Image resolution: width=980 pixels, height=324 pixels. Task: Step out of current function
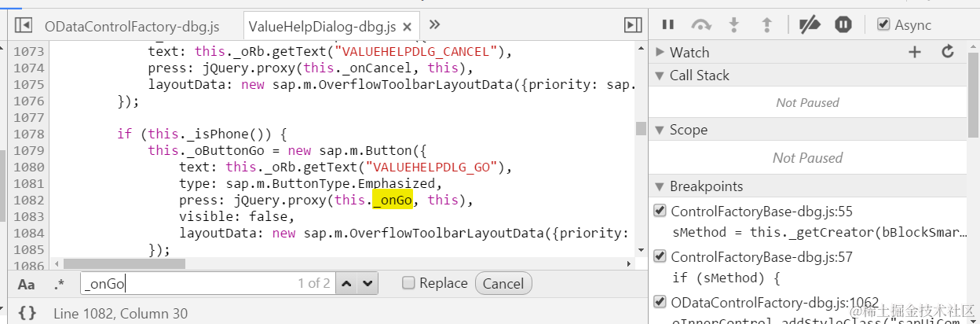767,25
